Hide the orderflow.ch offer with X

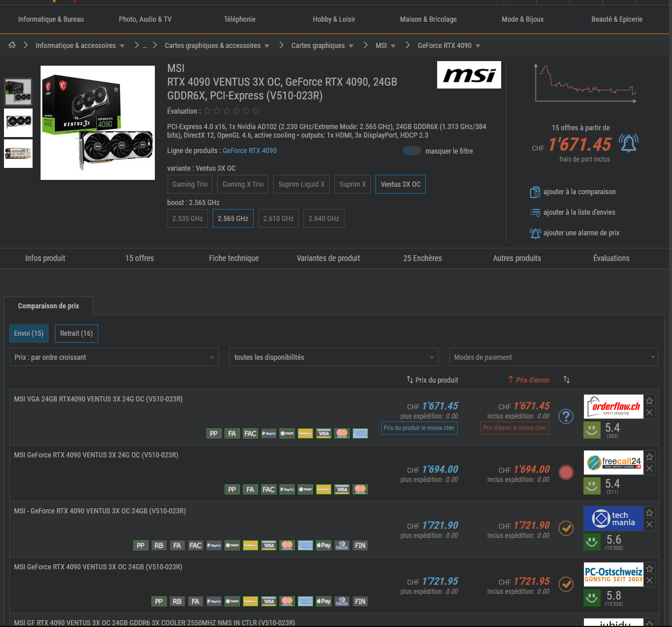point(649,412)
